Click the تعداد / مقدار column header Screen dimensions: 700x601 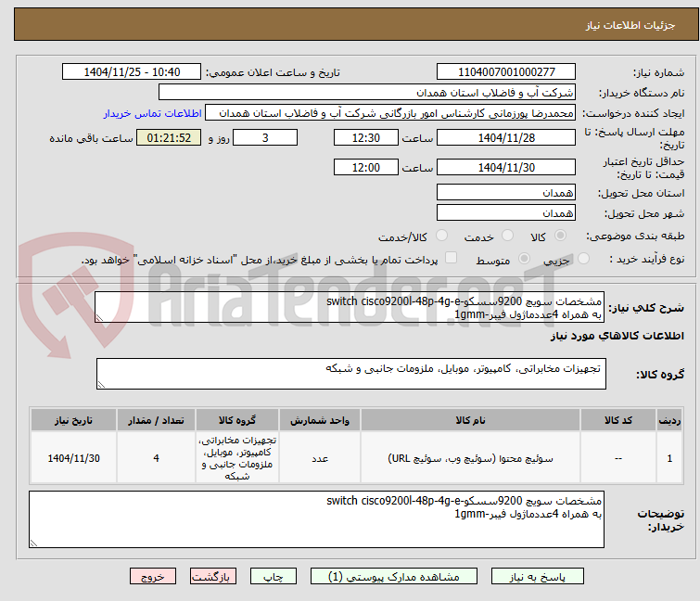point(156,420)
